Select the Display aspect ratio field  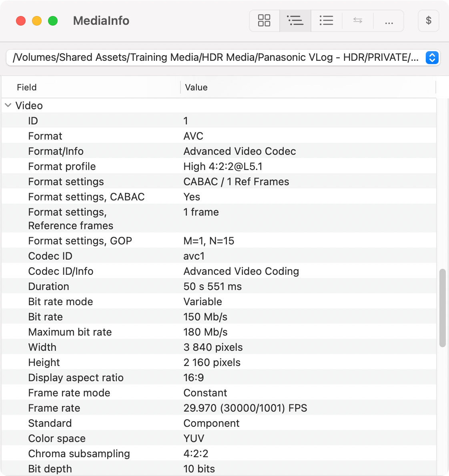[76, 377]
